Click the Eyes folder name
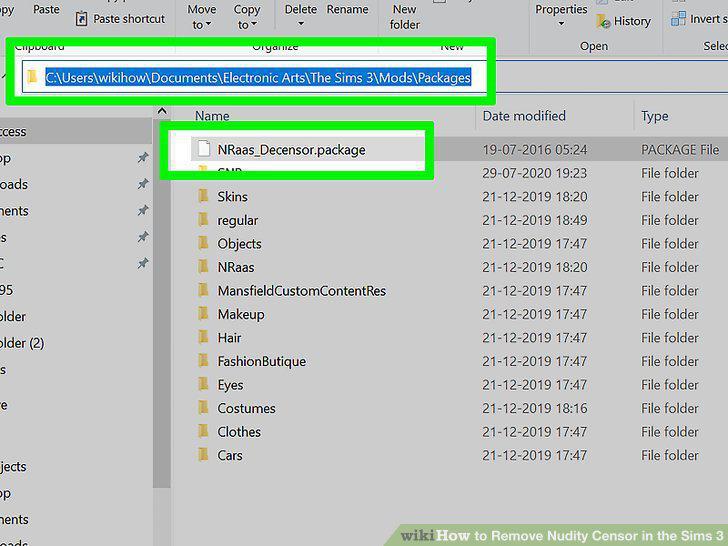The width and height of the screenshot is (728, 546). [230, 385]
